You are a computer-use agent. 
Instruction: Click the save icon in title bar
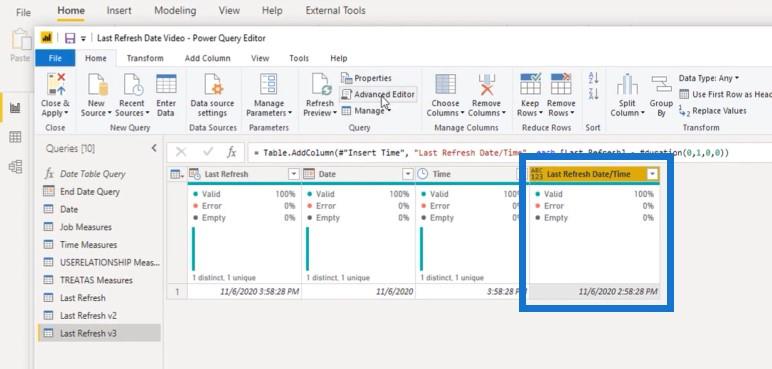coord(70,38)
